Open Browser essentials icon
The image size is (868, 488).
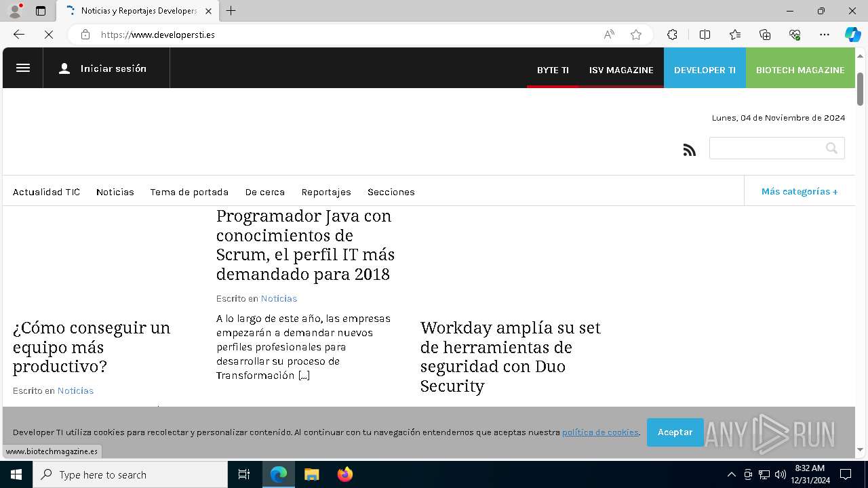click(x=795, y=35)
